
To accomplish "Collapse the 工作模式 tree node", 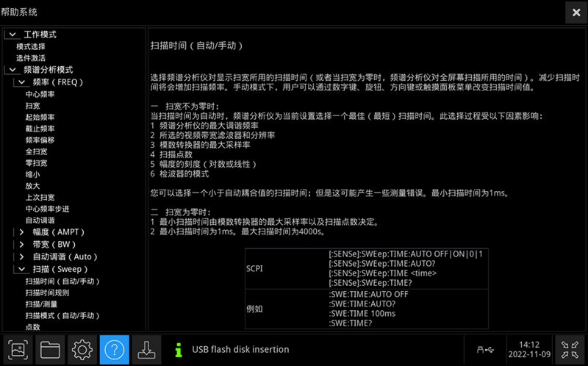I will pyautogui.click(x=12, y=35).
